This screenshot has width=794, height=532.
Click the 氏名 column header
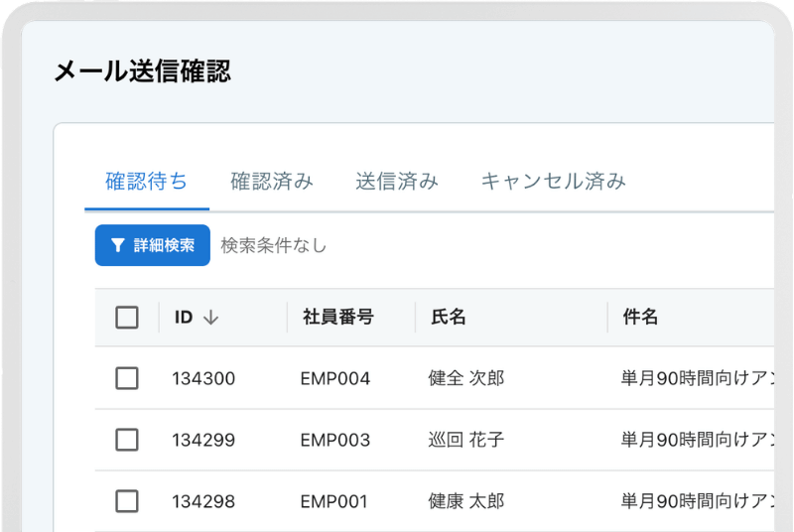coord(449,317)
